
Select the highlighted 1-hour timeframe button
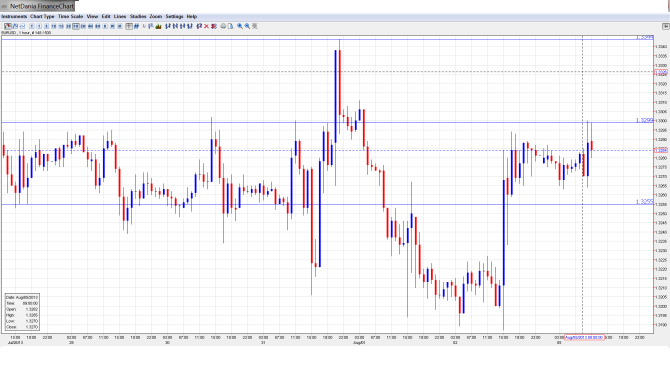coord(76,26)
